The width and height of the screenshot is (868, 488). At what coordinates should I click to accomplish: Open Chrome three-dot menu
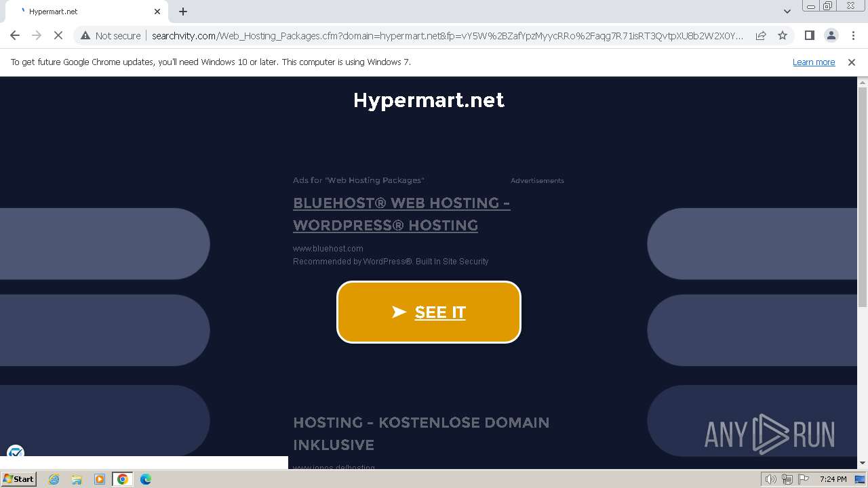coord(854,36)
